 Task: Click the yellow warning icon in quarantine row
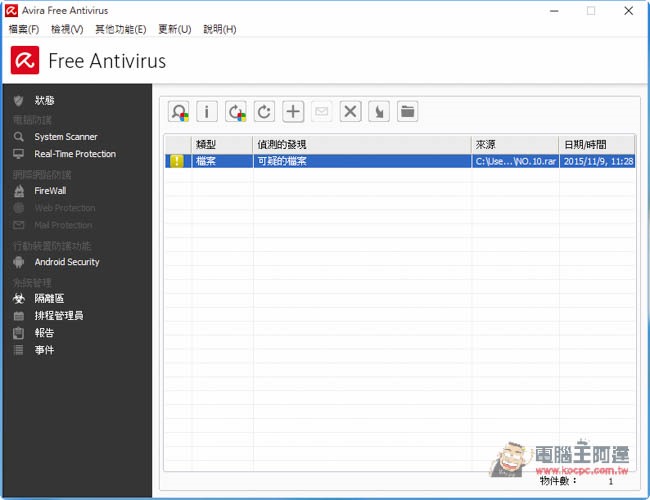pyautogui.click(x=177, y=161)
